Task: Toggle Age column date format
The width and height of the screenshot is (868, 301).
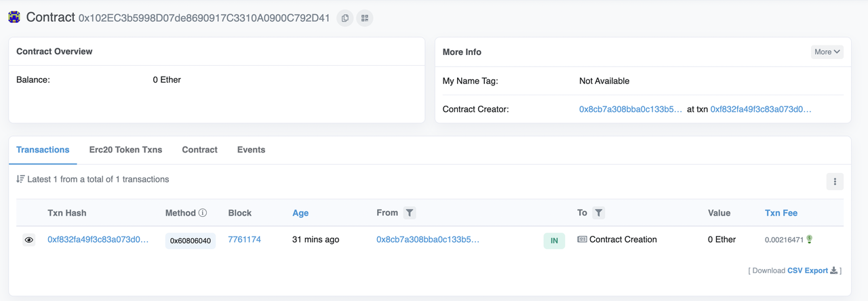Action: click(300, 213)
